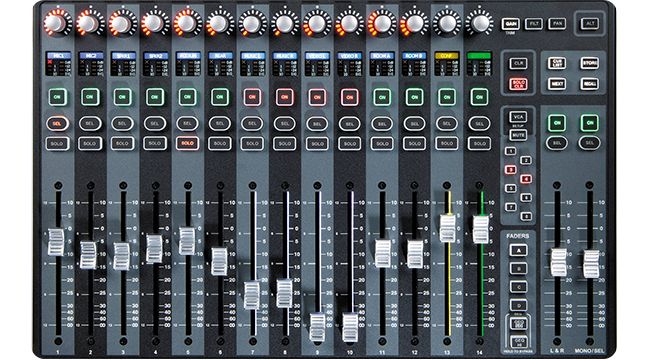The width and height of the screenshot is (650, 360).
Task: Activate mute group 3
Action: [511, 170]
